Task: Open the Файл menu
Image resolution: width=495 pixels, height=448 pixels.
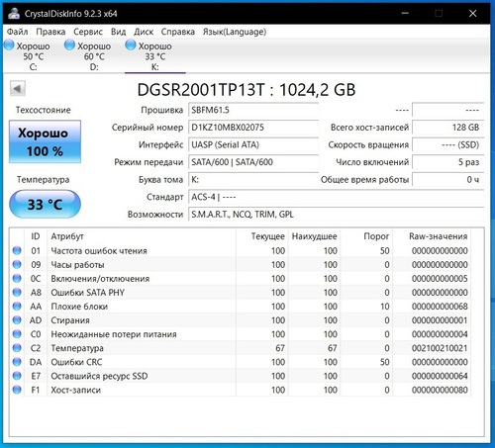Action: pyautogui.click(x=17, y=32)
